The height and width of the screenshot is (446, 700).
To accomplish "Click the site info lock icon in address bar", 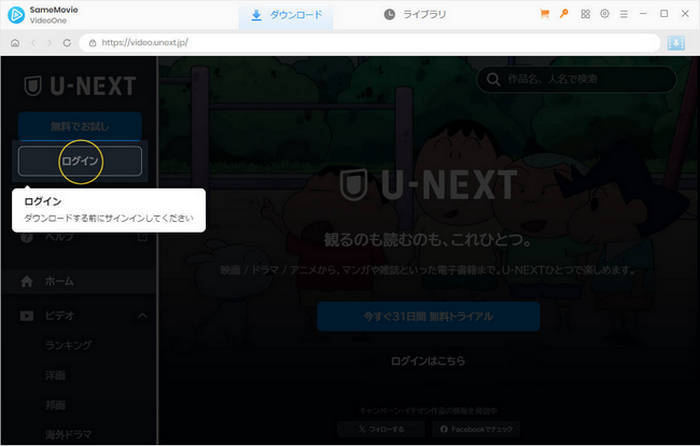I will (x=92, y=43).
